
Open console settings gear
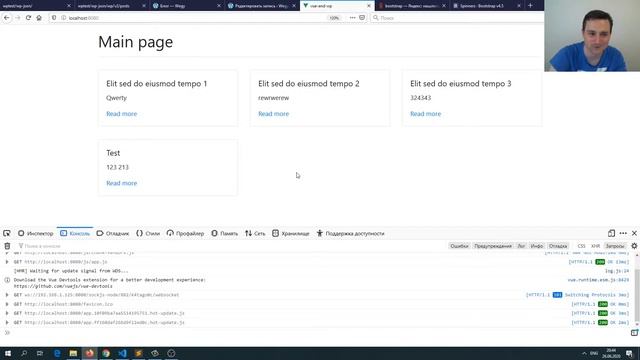[x=634, y=246]
